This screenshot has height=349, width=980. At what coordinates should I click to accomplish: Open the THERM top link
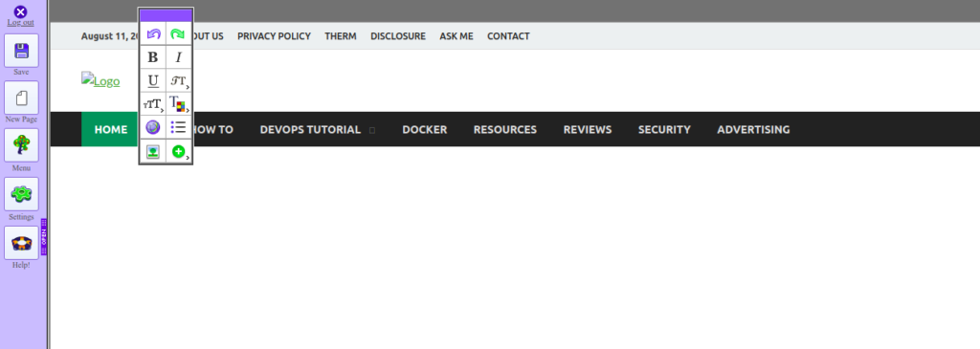(x=341, y=36)
